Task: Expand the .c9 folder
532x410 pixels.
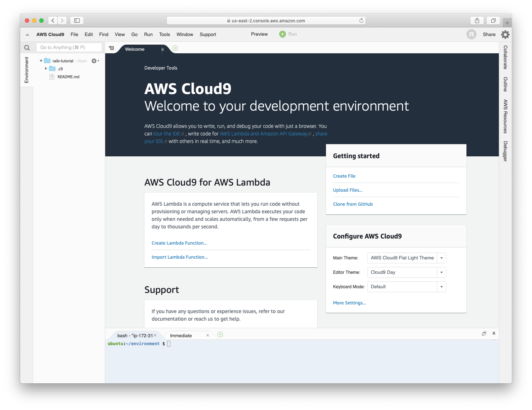Action: point(46,68)
